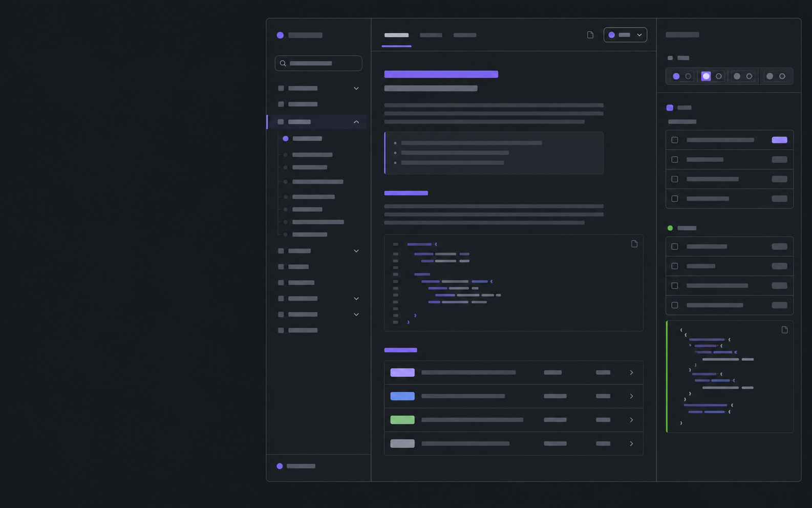This screenshot has width=812, height=508.
Task: Select the active tab with the purple underline
Action: tap(396, 35)
